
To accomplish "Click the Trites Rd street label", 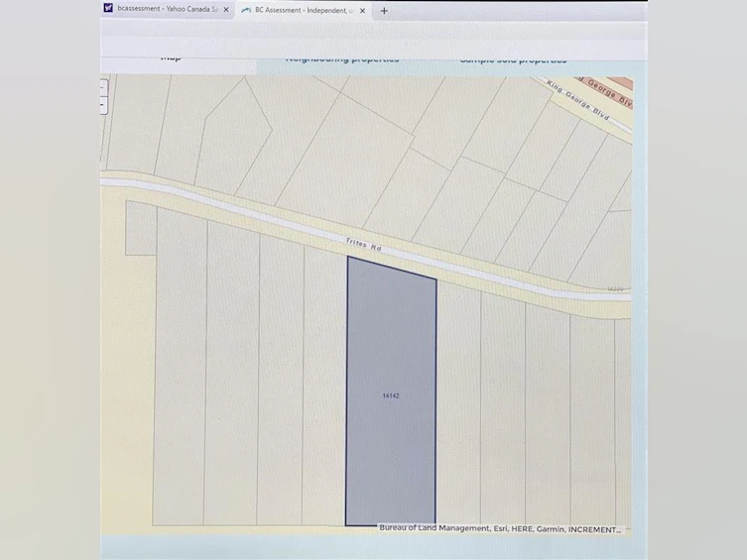I will (x=363, y=245).
